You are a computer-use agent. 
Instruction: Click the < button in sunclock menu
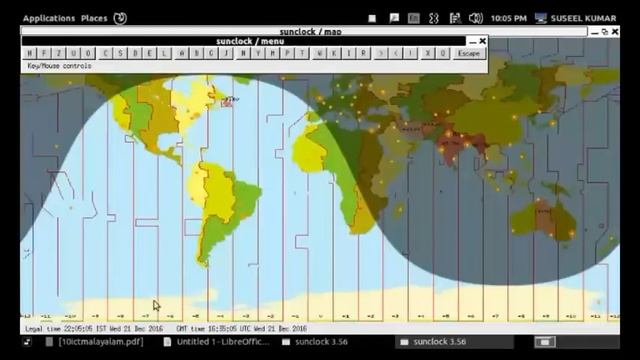pos(396,53)
